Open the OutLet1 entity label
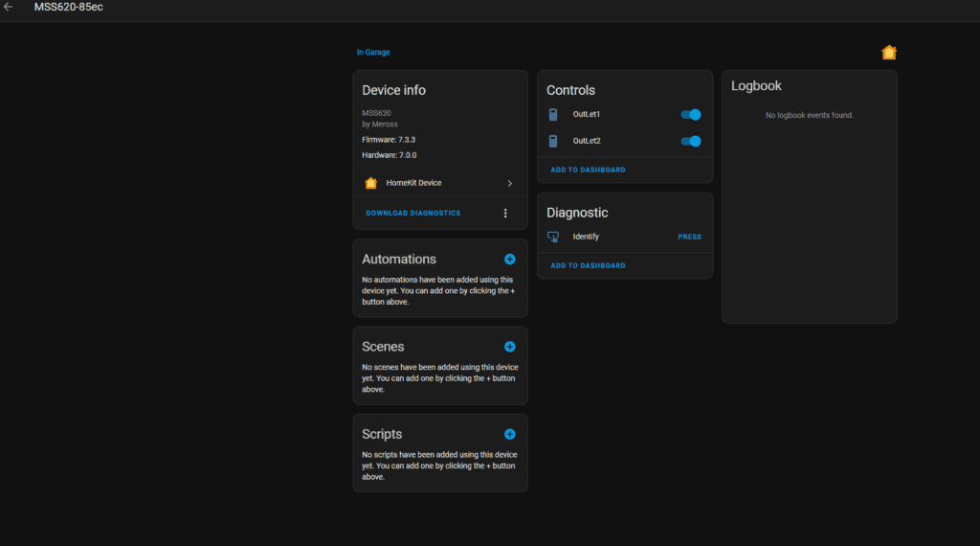 pos(587,115)
